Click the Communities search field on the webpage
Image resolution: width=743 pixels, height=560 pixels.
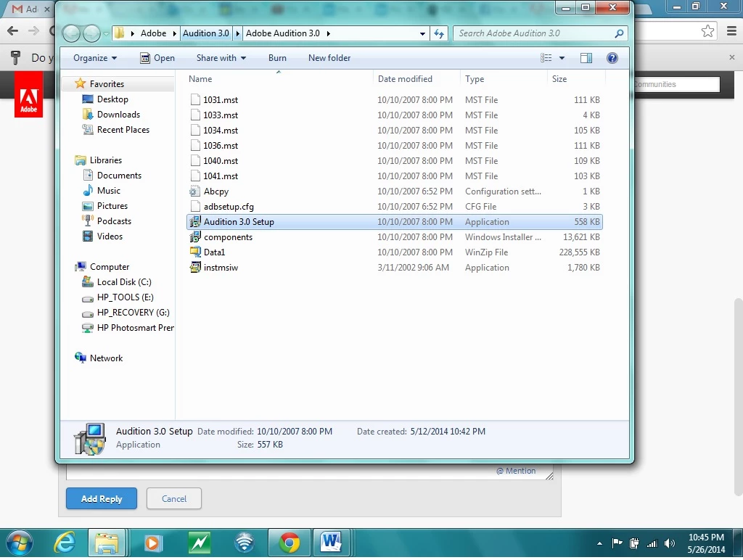pos(677,84)
